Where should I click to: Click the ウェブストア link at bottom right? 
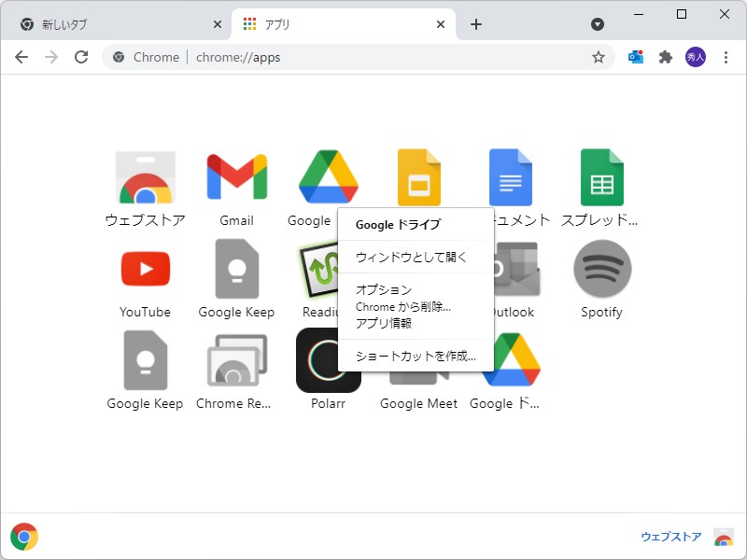point(669,536)
